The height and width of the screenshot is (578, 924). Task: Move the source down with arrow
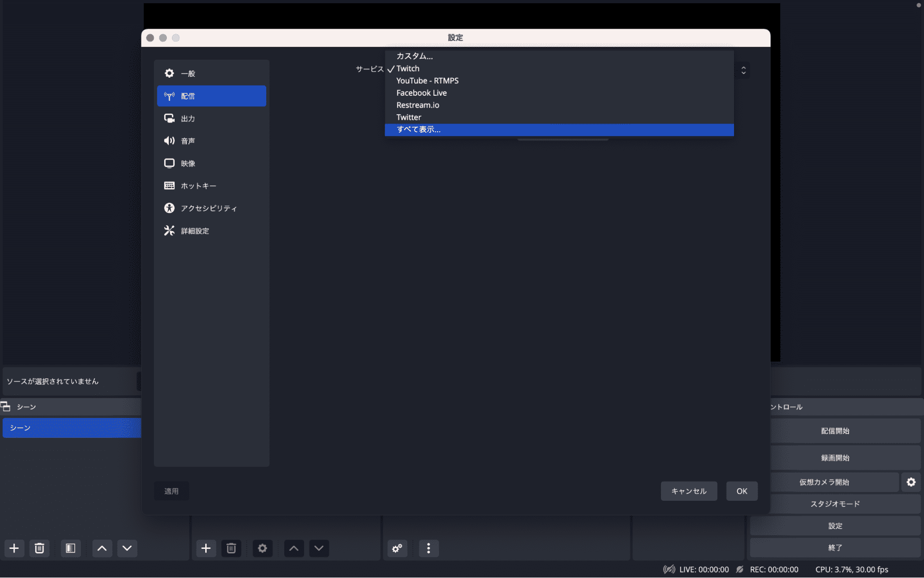pos(319,548)
